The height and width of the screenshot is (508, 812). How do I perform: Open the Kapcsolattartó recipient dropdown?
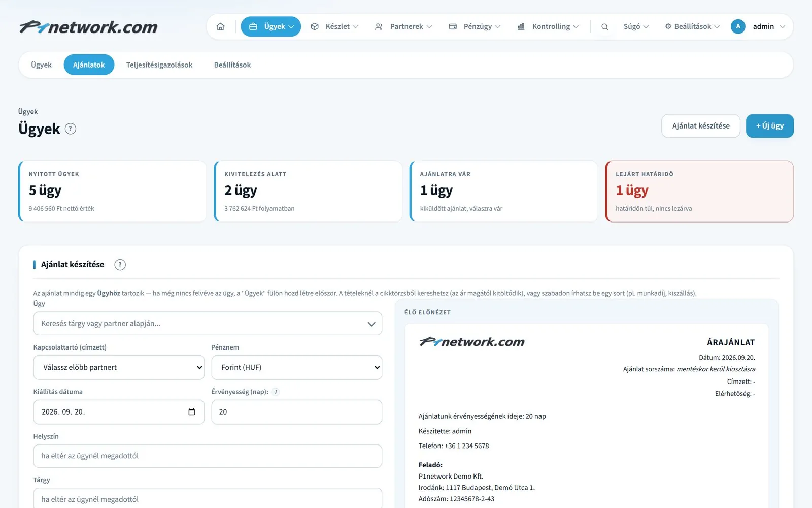tap(119, 367)
